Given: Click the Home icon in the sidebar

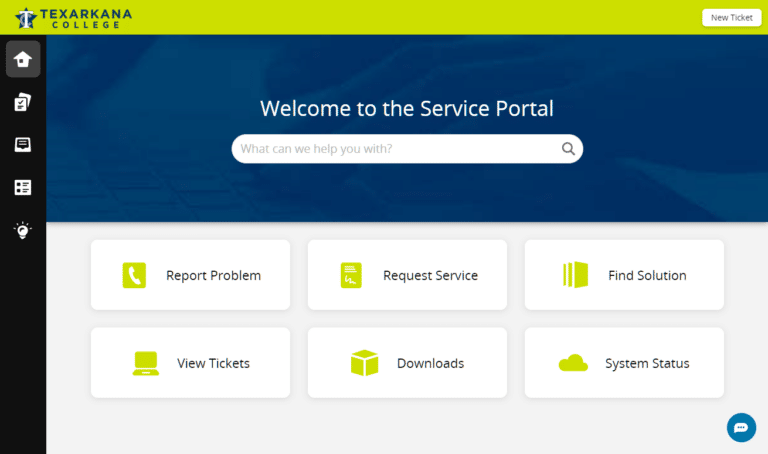Looking at the screenshot, I should [23, 59].
